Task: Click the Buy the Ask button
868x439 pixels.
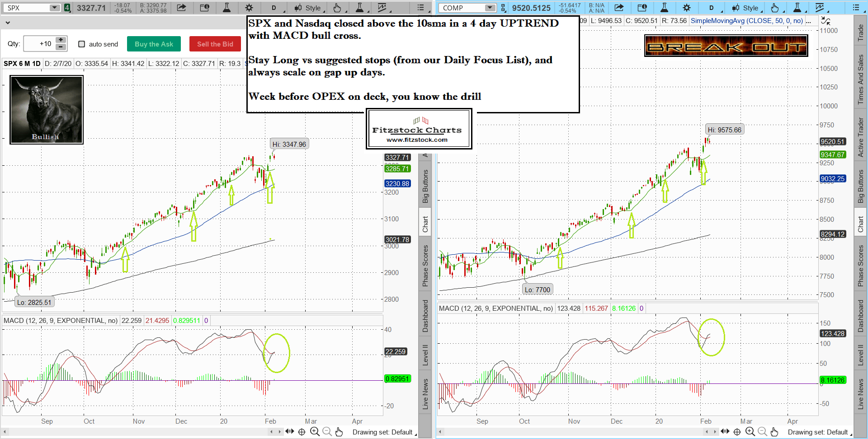Action: pyautogui.click(x=154, y=44)
